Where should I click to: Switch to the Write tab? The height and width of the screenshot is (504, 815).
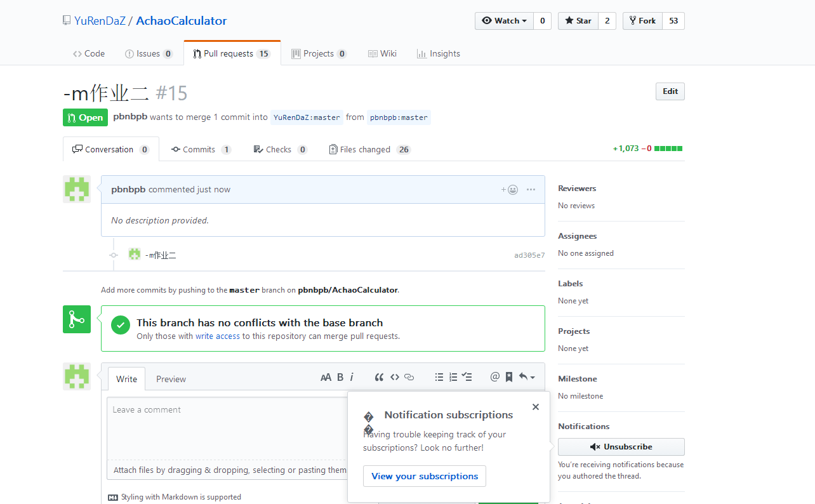126,379
